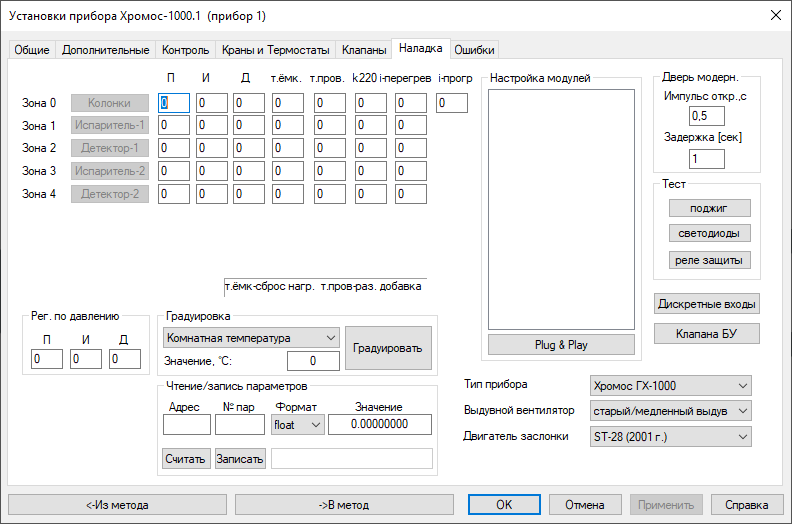Click Зона 4 Д field
The width and height of the screenshot is (792, 524).
tap(249, 194)
